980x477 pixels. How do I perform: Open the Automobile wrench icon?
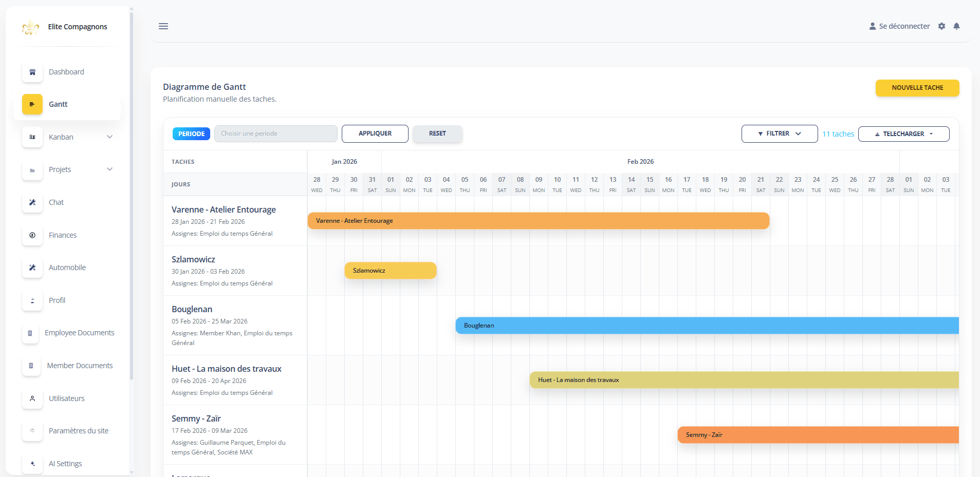click(32, 268)
